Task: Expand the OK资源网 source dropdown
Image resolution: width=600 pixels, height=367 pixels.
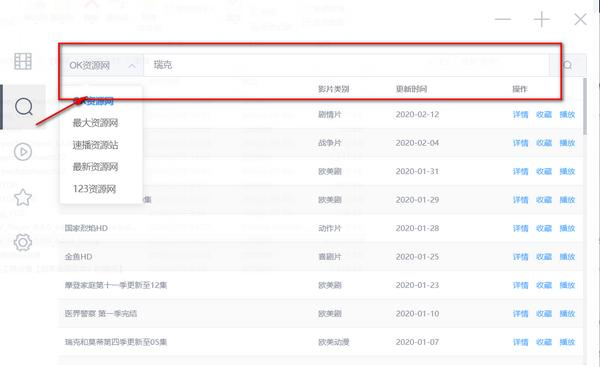Action: tap(102, 65)
